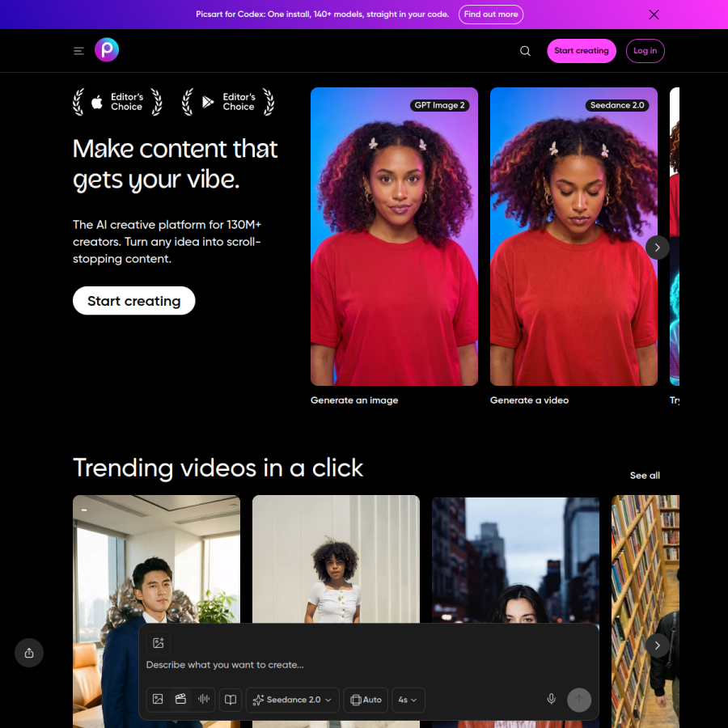Image resolution: width=728 pixels, height=728 pixels.
Task: Click the send arrow submit button
Action: click(x=579, y=700)
